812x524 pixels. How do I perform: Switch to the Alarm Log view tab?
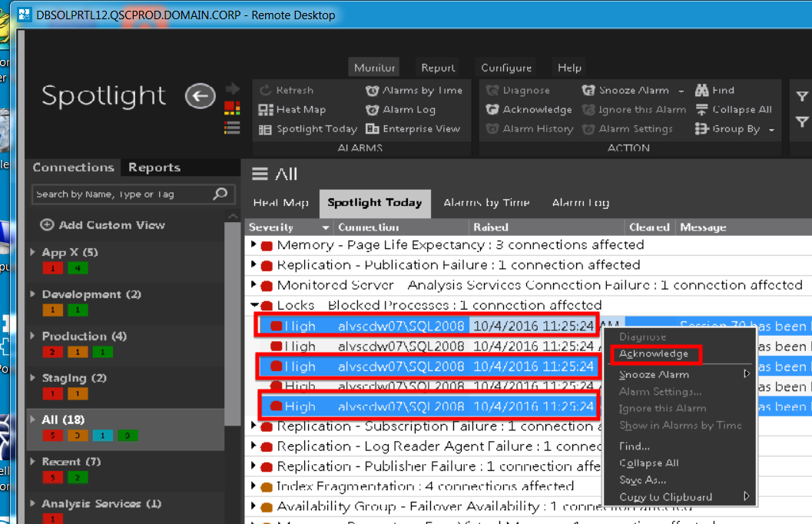point(581,203)
